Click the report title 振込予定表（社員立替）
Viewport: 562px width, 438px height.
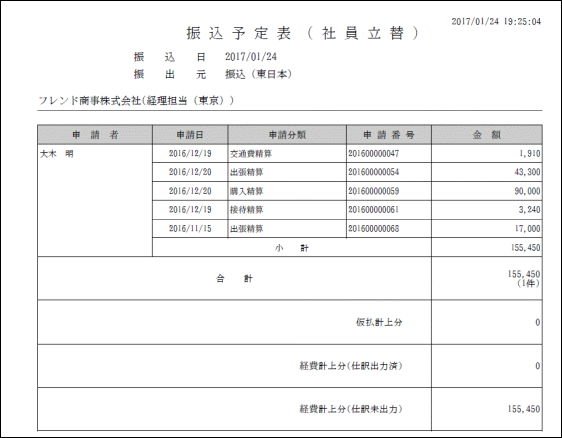click(303, 33)
